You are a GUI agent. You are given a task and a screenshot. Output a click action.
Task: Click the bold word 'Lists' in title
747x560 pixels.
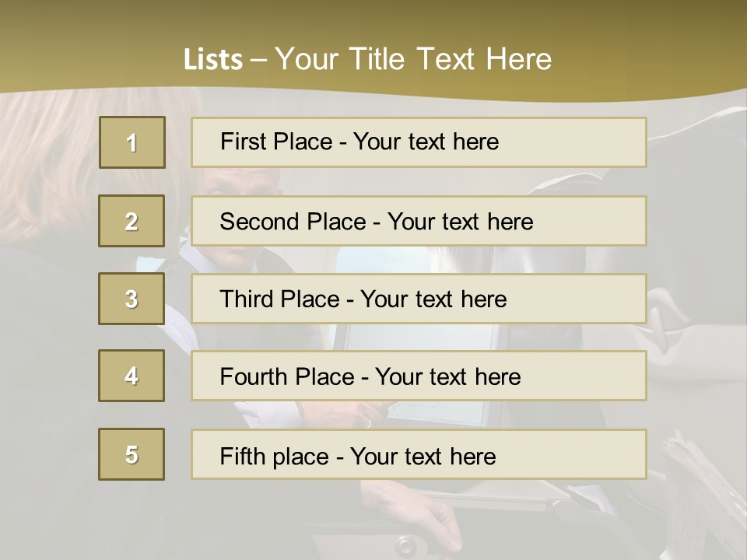(x=213, y=60)
